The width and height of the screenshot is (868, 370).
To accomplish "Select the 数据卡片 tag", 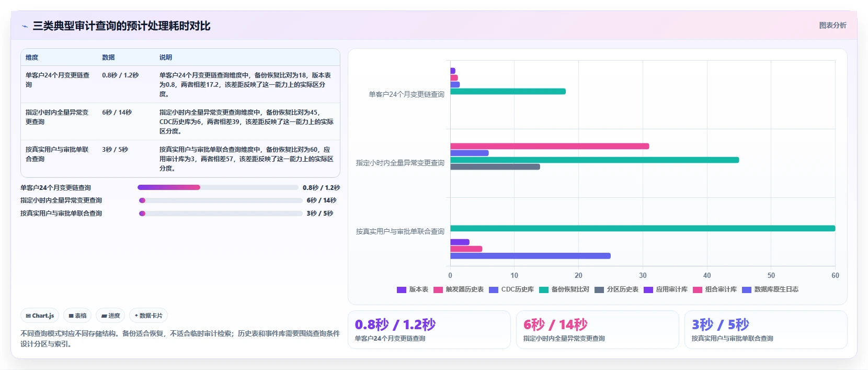I will (x=149, y=316).
